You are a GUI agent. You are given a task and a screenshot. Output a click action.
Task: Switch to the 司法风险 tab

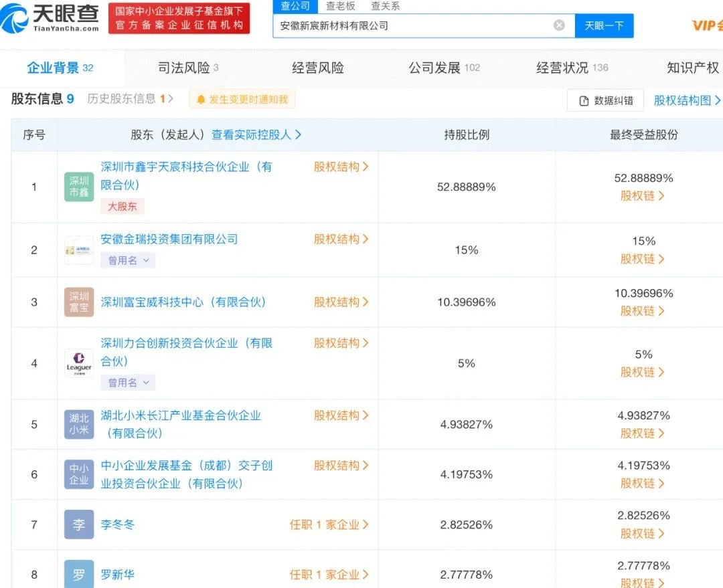(188, 68)
